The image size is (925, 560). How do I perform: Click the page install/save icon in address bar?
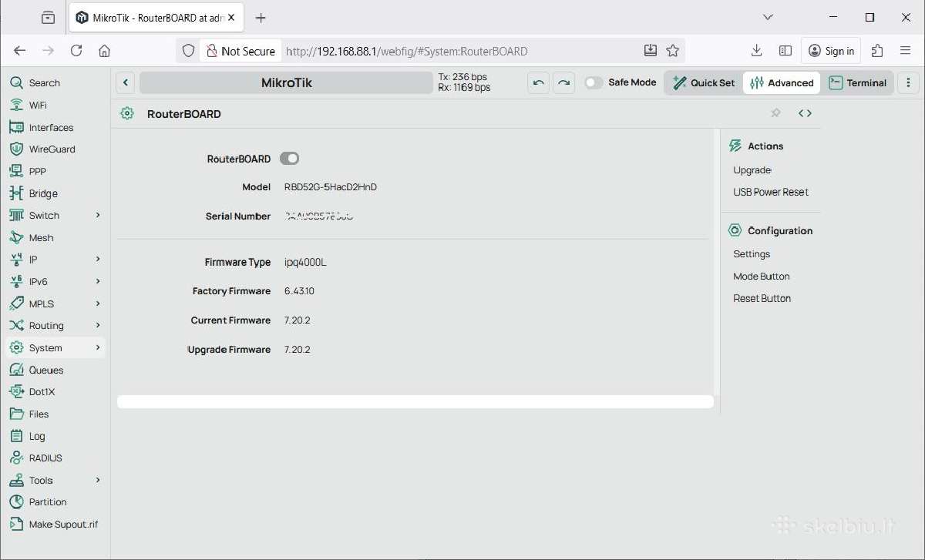pyautogui.click(x=651, y=51)
